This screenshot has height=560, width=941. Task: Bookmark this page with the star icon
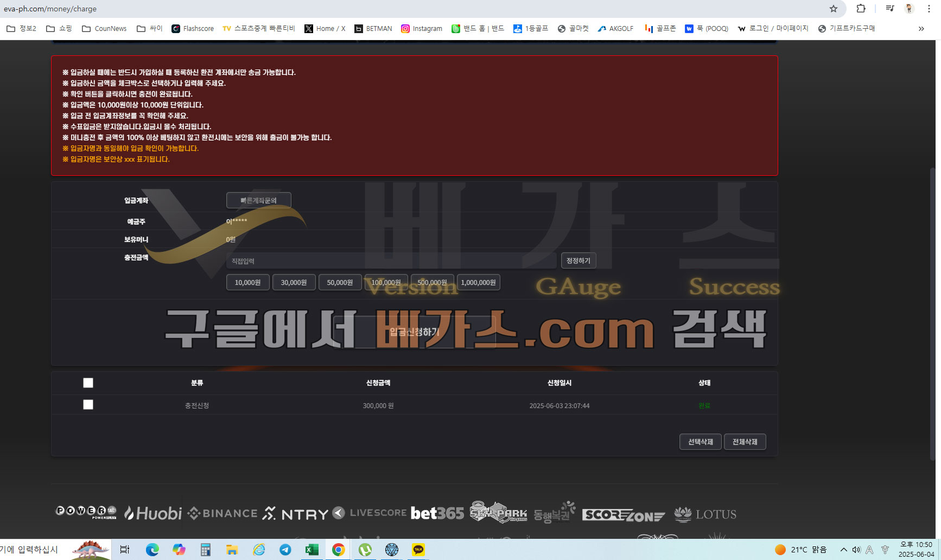(x=834, y=9)
